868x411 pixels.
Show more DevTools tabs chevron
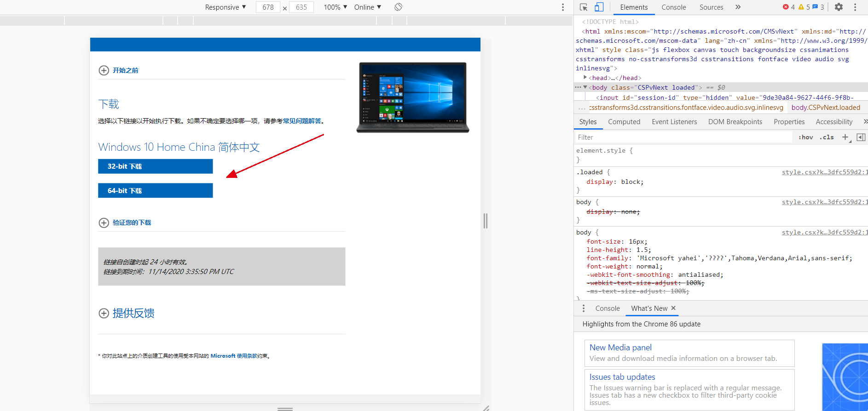coord(738,7)
